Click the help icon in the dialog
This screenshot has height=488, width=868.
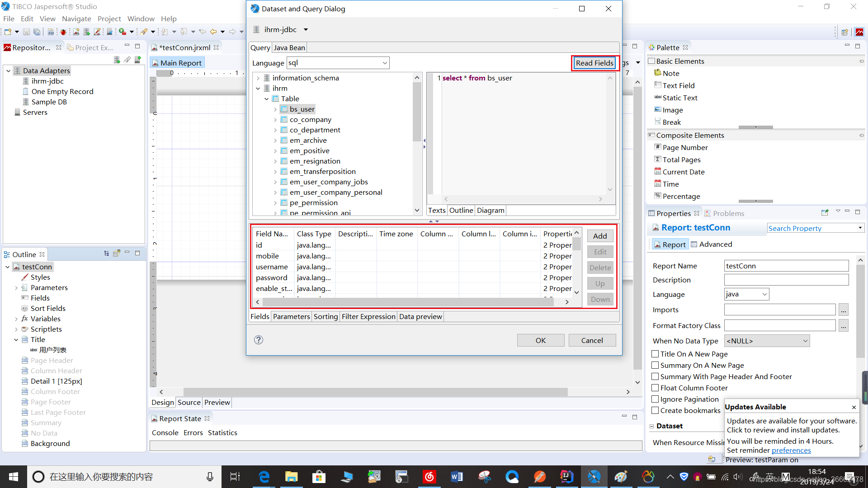click(x=259, y=340)
